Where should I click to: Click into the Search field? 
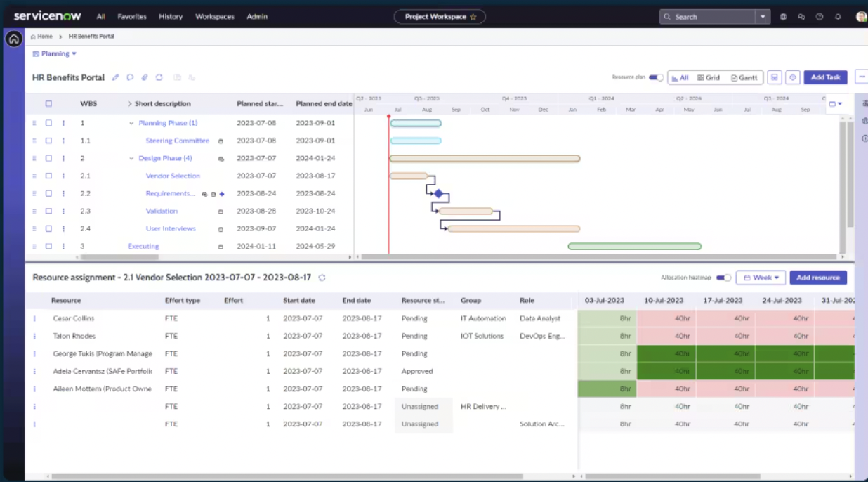708,17
